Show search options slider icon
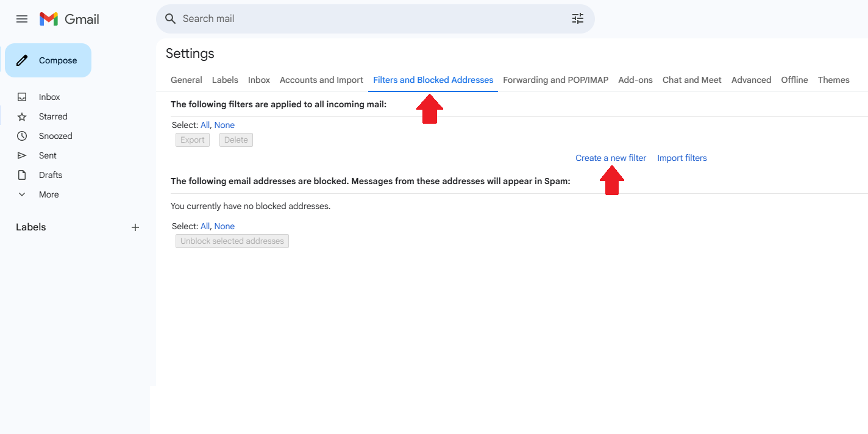This screenshot has height=434, width=868. (578, 19)
